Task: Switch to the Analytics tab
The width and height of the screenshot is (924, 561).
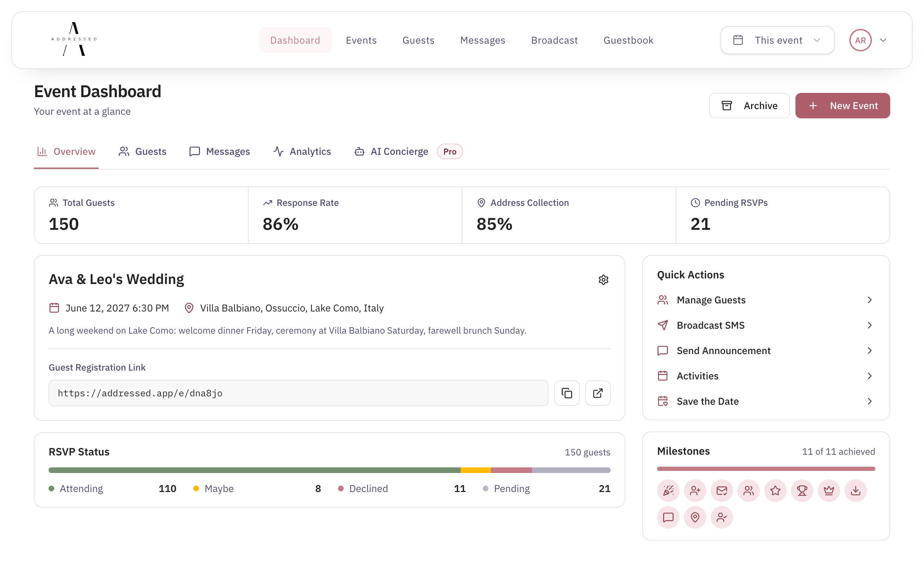Action: click(x=302, y=151)
